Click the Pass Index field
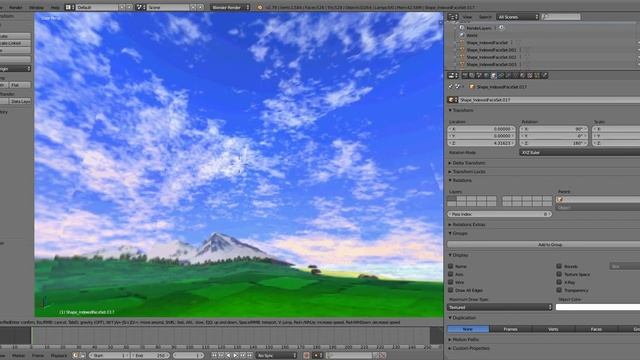The image size is (640, 360). [500, 214]
